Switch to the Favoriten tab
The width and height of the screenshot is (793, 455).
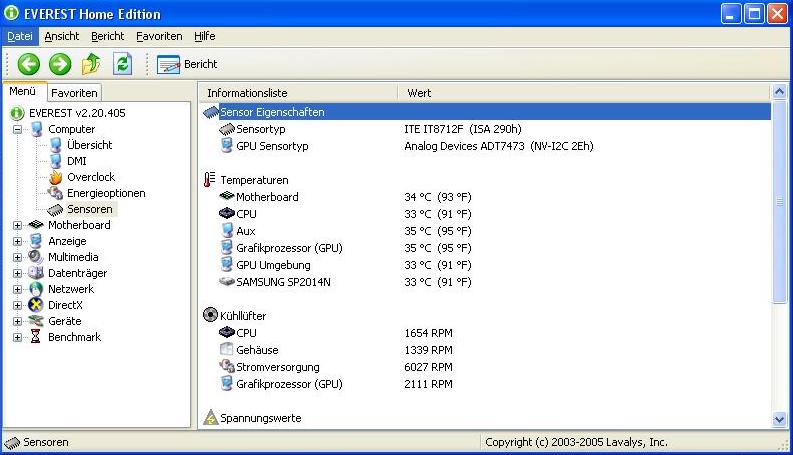tap(74, 93)
